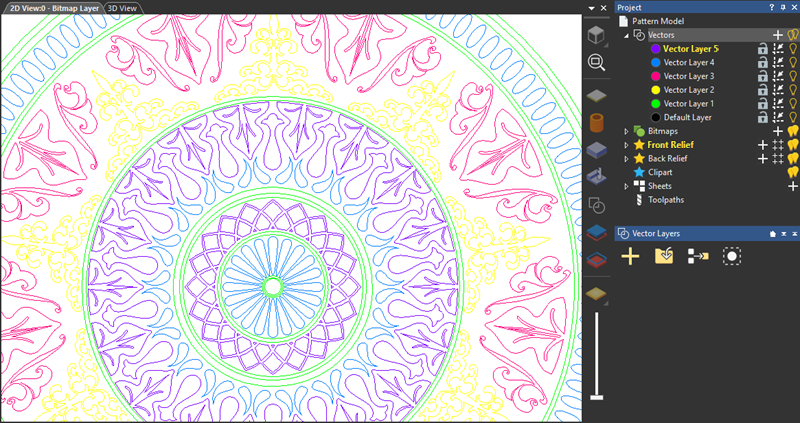Click the vector shapes icon in vertical toolbar
This screenshot has width=800, height=423.
[596, 205]
